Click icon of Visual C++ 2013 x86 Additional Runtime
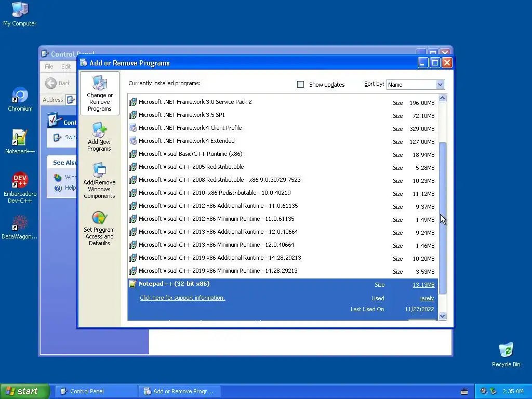 [133, 232]
